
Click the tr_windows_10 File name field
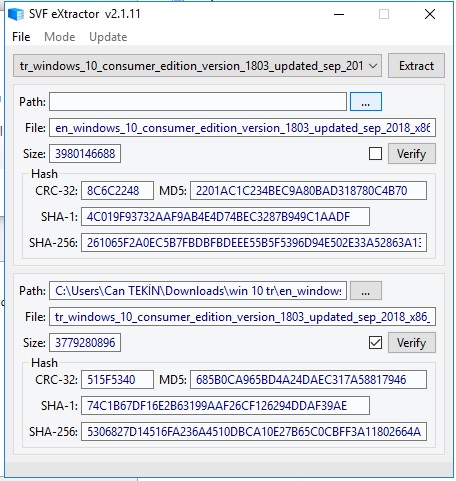[x=242, y=317]
